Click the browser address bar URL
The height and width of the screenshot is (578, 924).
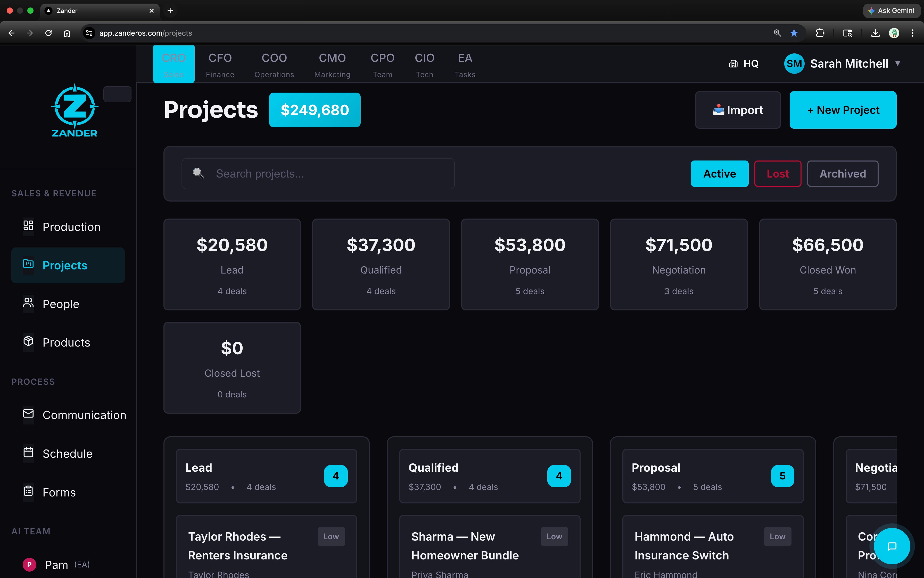tap(145, 33)
